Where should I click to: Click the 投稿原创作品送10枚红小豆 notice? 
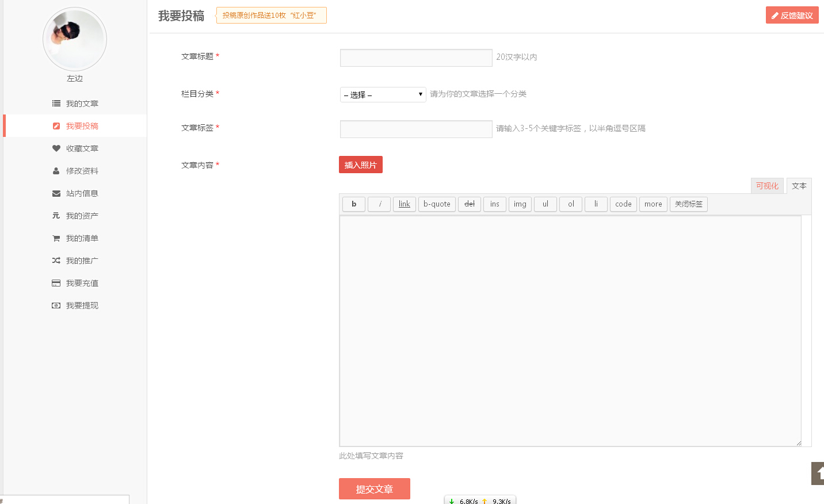pos(272,16)
